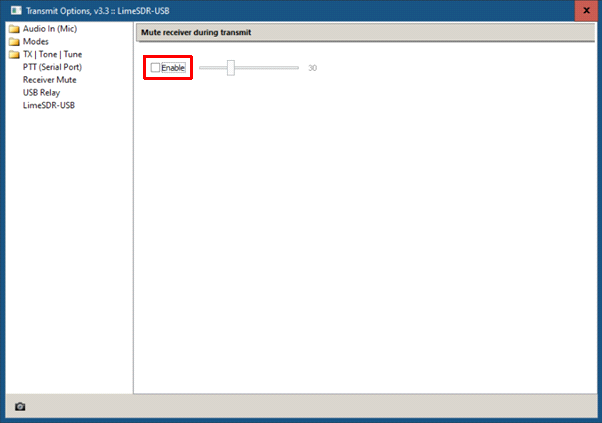Expand the Audio In (Mic) category
This screenshot has width=602, height=423.
[50, 29]
